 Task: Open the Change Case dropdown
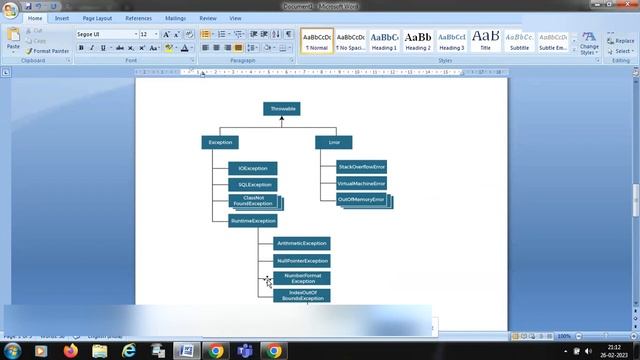point(154,48)
